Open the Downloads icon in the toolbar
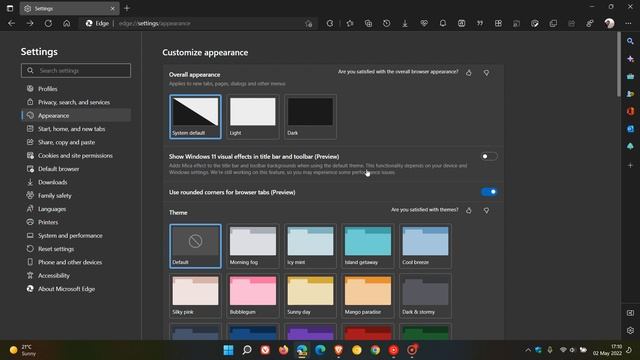 point(405,23)
